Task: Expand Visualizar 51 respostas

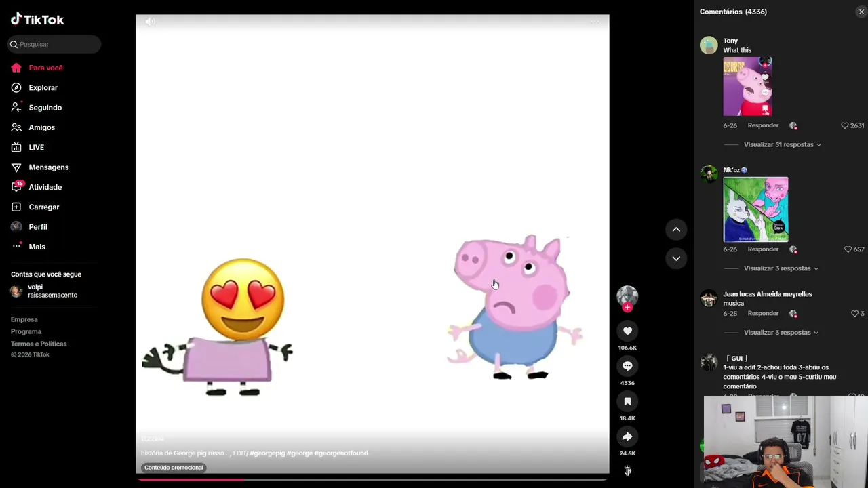Action: tap(782, 144)
